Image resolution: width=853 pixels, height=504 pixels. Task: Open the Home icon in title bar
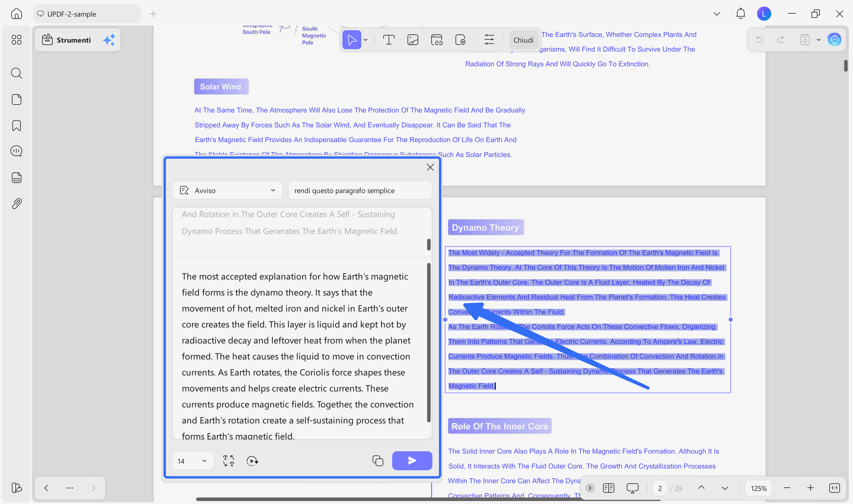[16, 14]
